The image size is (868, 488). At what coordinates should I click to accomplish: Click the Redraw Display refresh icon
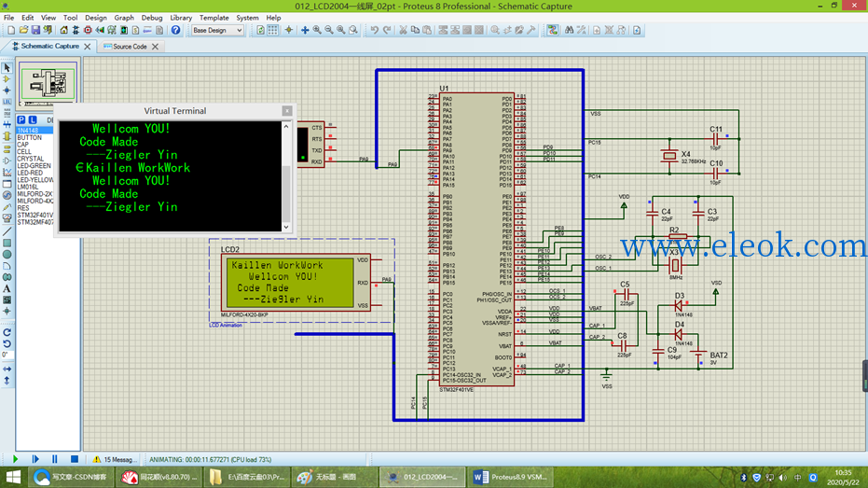click(260, 30)
